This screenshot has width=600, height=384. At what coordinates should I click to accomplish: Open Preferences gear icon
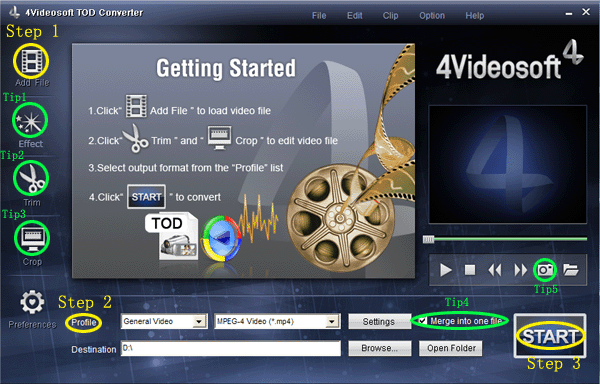point(32,302)
